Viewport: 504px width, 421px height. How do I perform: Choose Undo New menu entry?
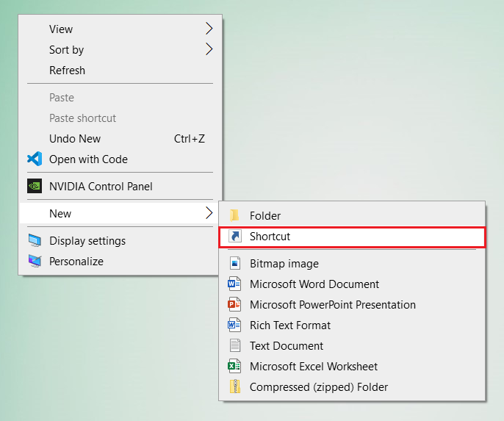75,138
